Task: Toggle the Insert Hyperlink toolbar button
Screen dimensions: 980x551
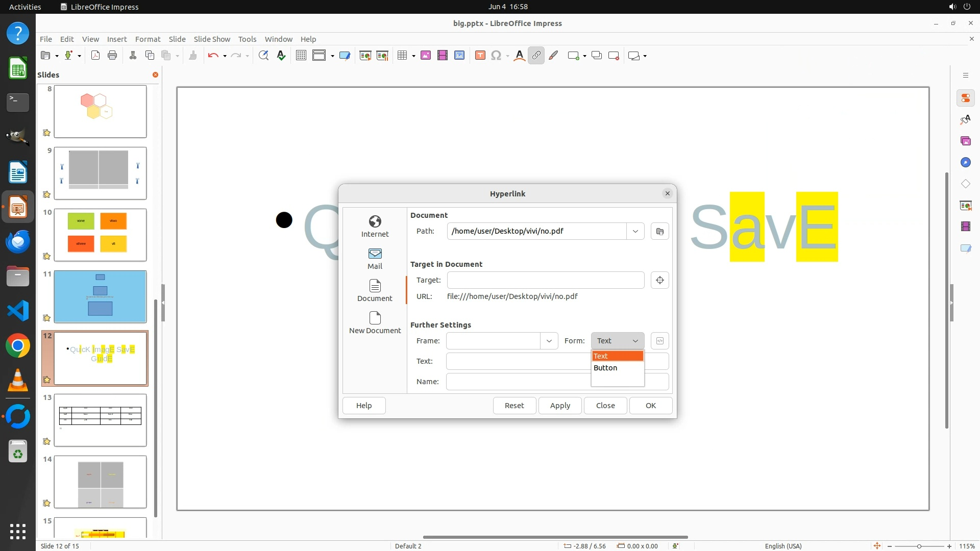Action: (536, 56)
